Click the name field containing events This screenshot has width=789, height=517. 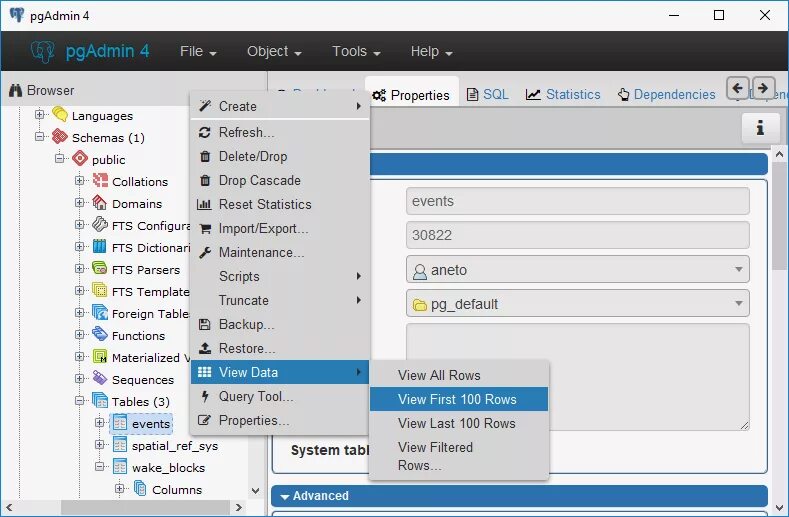coord(578,201)
